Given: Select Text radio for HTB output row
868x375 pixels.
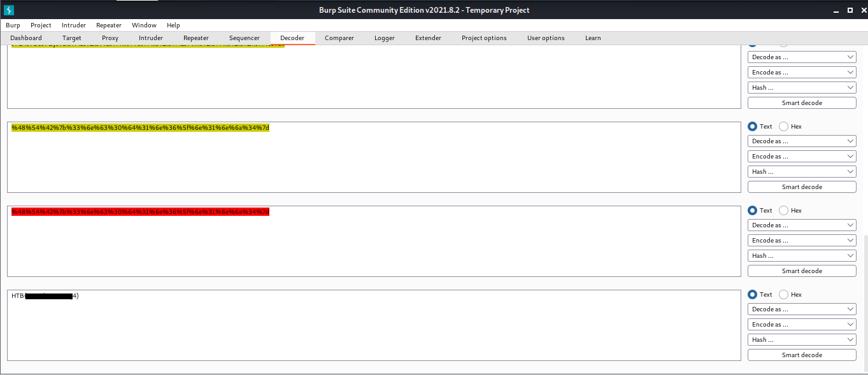Looking at the screenshot, I should pyautogui.click(x=753, y=294).
